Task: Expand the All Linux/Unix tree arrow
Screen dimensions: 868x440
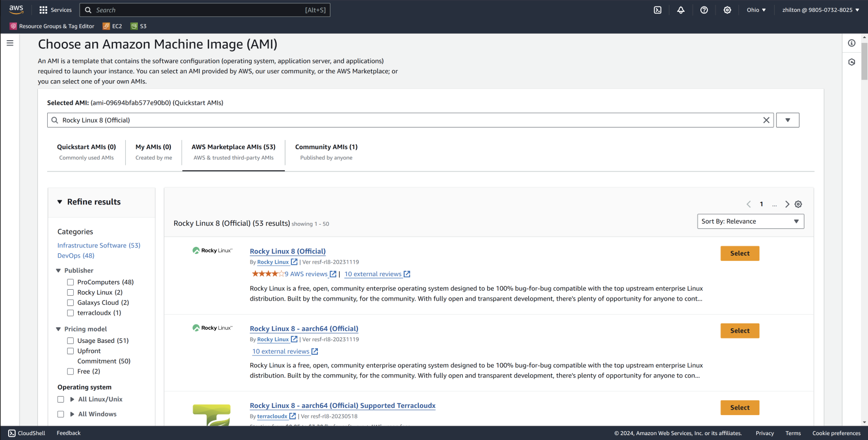Action: (x=72, y=399)
